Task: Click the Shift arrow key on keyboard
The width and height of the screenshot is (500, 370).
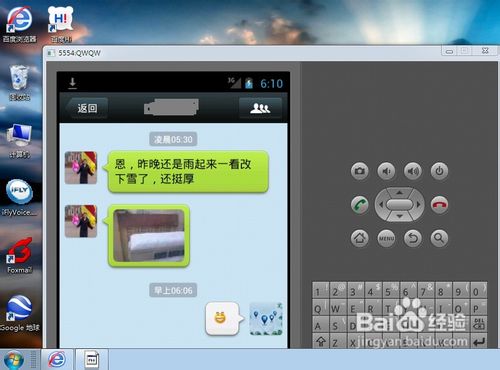Action: click(x=321, y=341)
